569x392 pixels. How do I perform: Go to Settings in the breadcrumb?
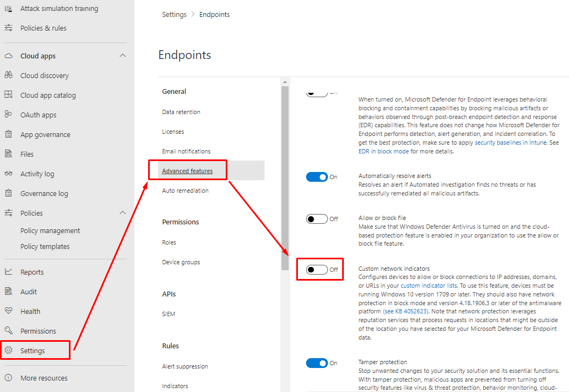tap(174, 15)
